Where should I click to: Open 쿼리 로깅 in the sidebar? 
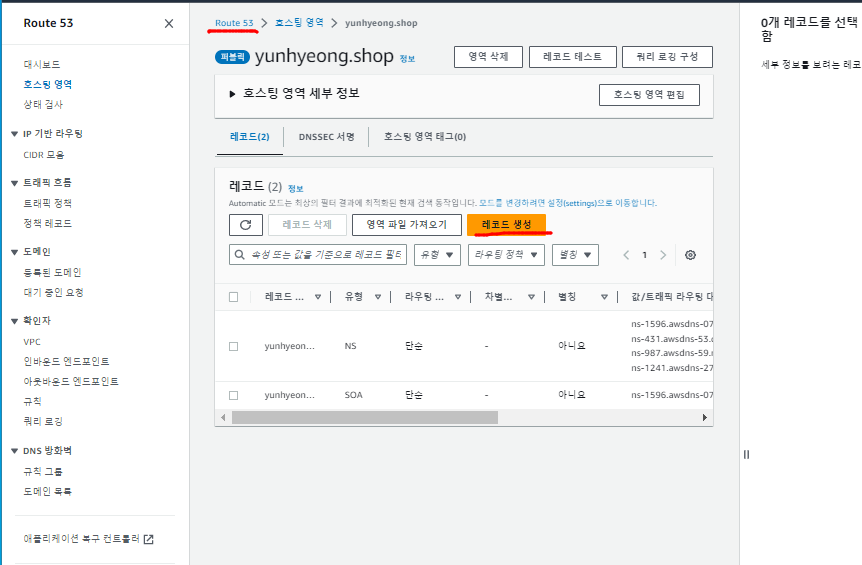tap(43, 422)
